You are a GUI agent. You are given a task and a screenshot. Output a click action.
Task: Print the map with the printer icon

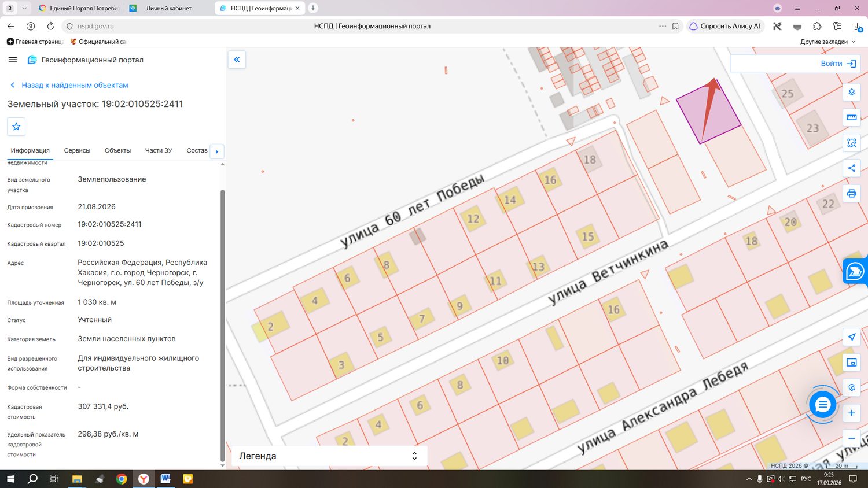[x=851, y=193]
